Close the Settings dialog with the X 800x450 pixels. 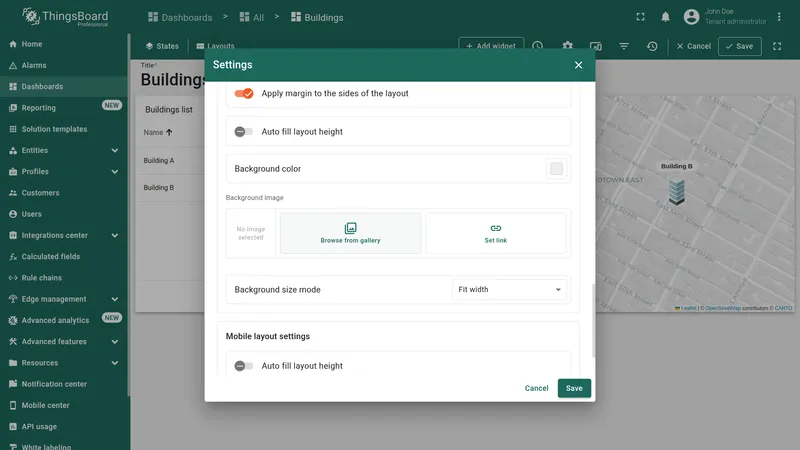pyautogui.click(x=578, y=65)
